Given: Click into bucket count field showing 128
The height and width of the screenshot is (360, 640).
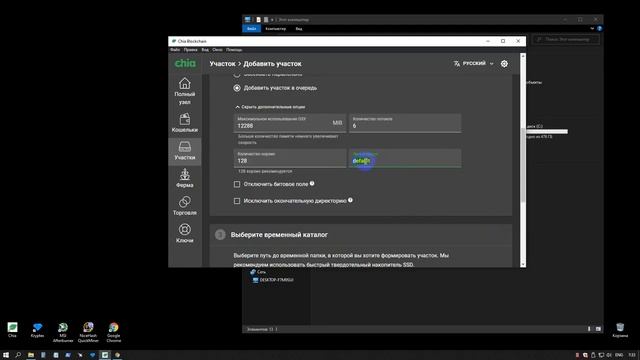Looking at the screenshot, I should [290, 158].
